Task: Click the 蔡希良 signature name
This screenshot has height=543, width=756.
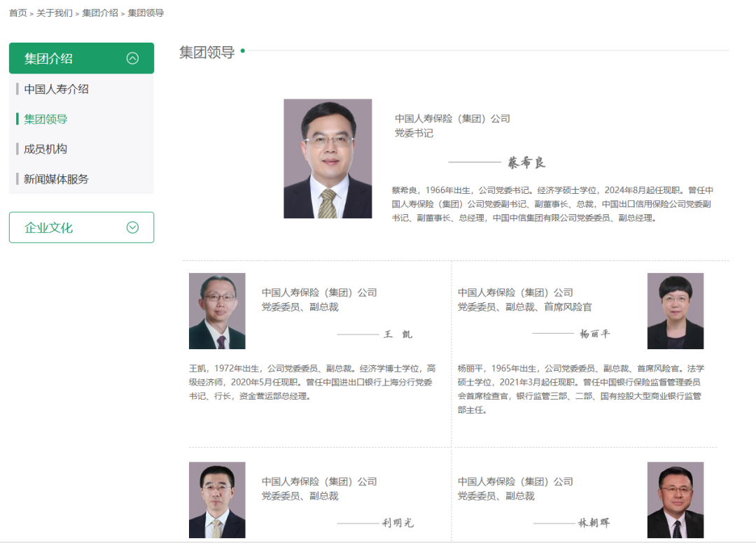Action: [526, 162]
